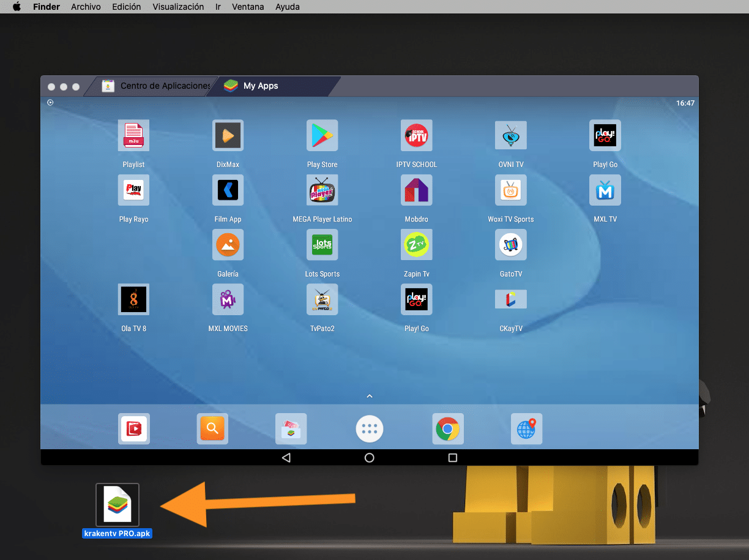Click the 16:47 clock in status bar
749x560 pixels.
(x=685, y=103)
